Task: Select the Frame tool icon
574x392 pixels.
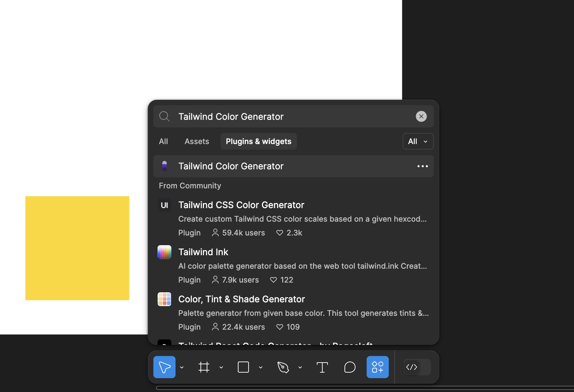Action: (x=204, y=367)
